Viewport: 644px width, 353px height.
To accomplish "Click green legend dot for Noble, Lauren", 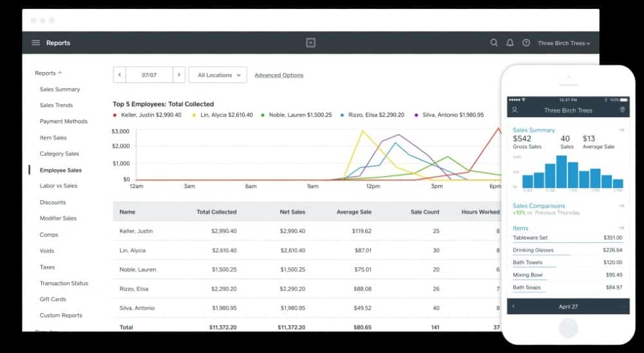I will tap(263, 115).
